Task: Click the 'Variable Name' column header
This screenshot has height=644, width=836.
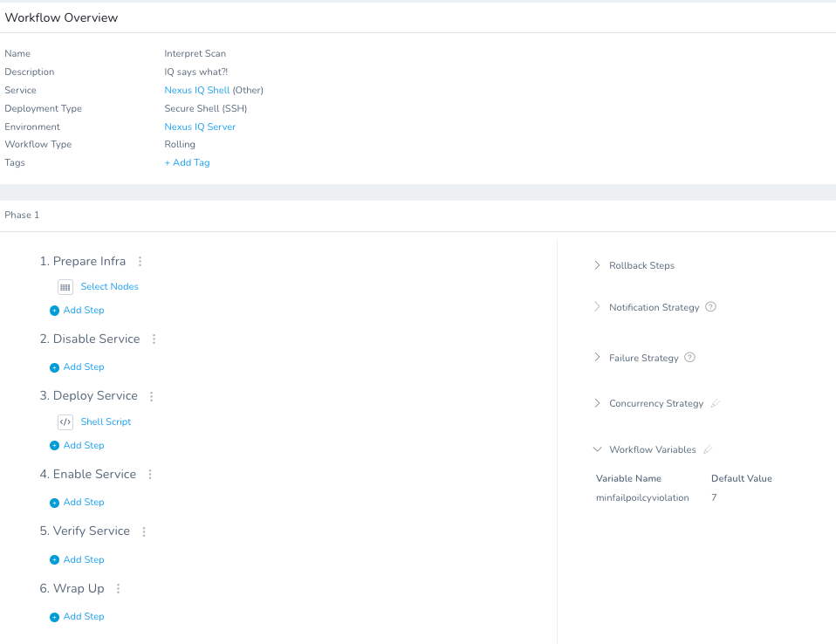Action: coord(628,478)
